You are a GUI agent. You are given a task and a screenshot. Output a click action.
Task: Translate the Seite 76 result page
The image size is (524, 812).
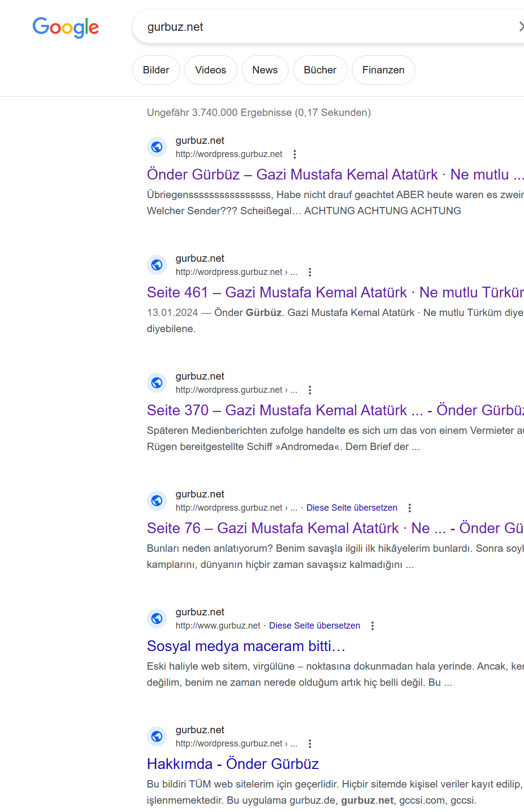click(x=352, y=508)
